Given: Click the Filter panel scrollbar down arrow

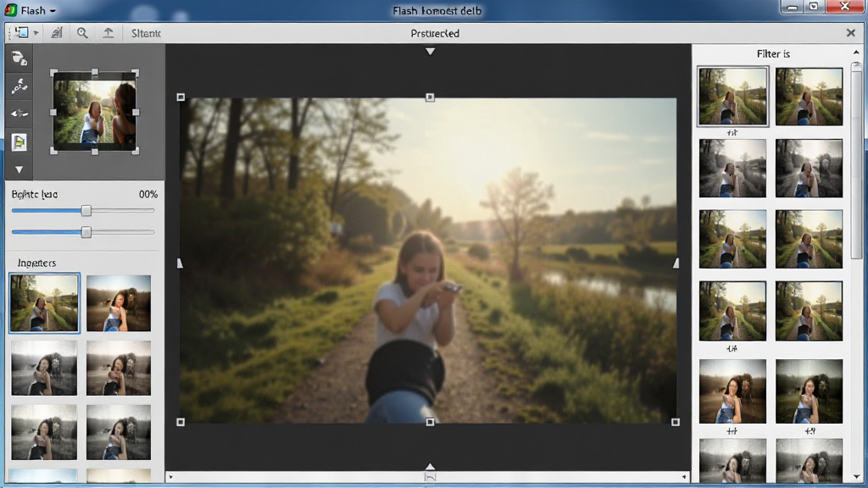Looking at the screenshot, I should coord(856,476).
